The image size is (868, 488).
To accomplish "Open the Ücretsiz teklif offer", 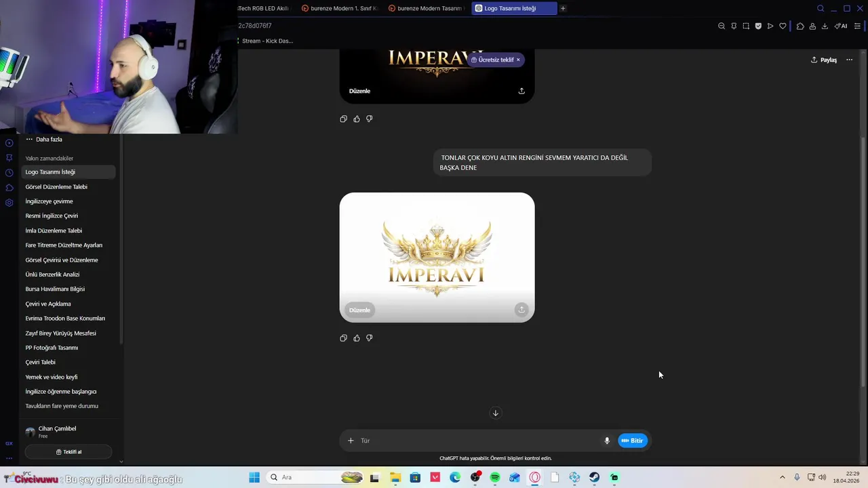I will tap(492, 60).
